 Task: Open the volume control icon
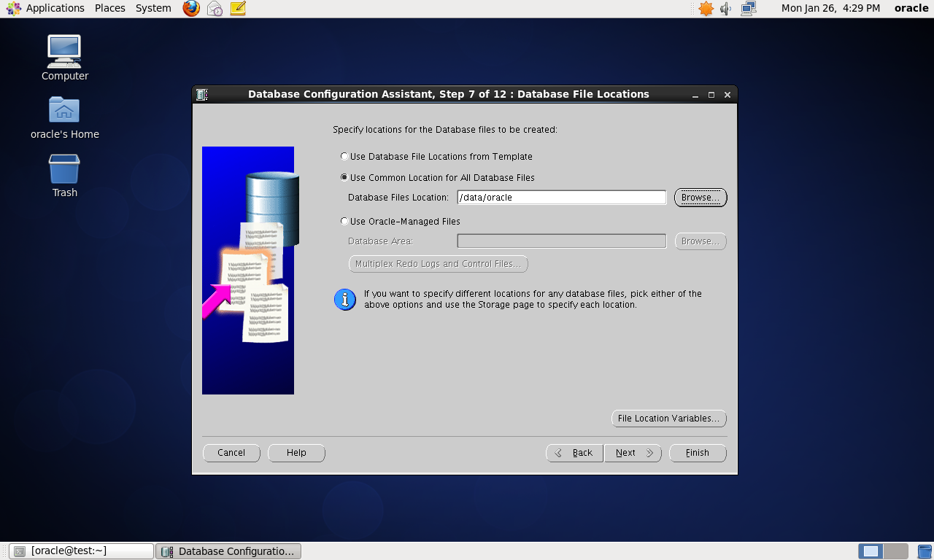(726, 9)
